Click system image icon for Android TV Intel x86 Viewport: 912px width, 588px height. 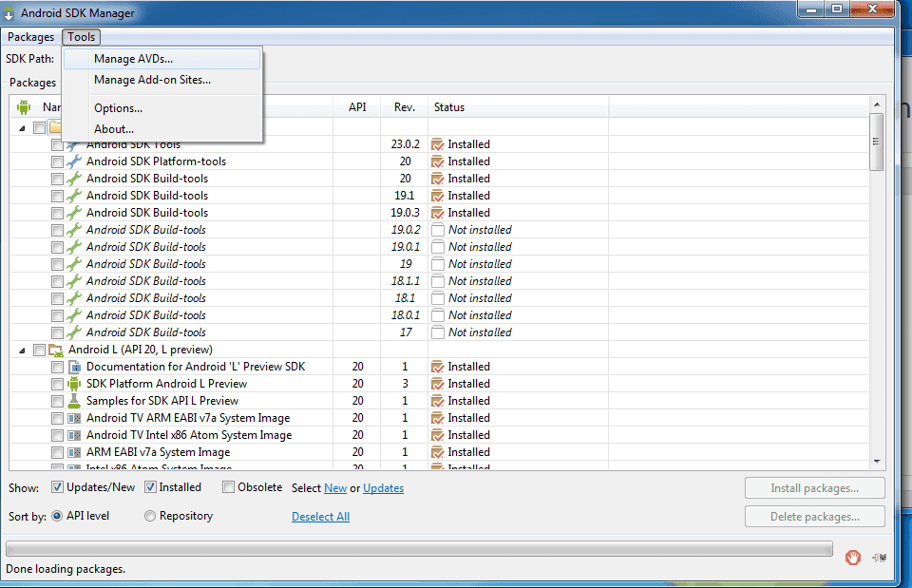pyautogui.click(x=74, y=435)
